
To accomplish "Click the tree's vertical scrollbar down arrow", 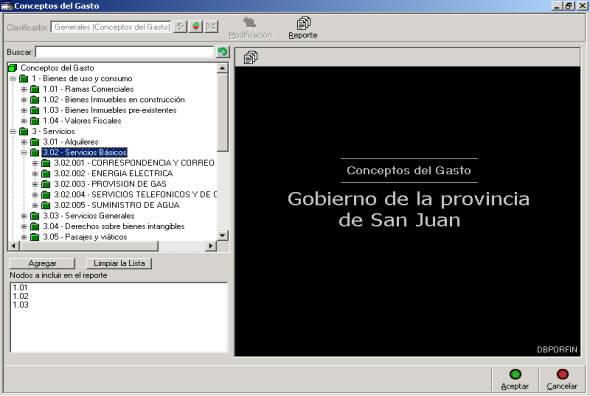I will [x=222, y=236].
